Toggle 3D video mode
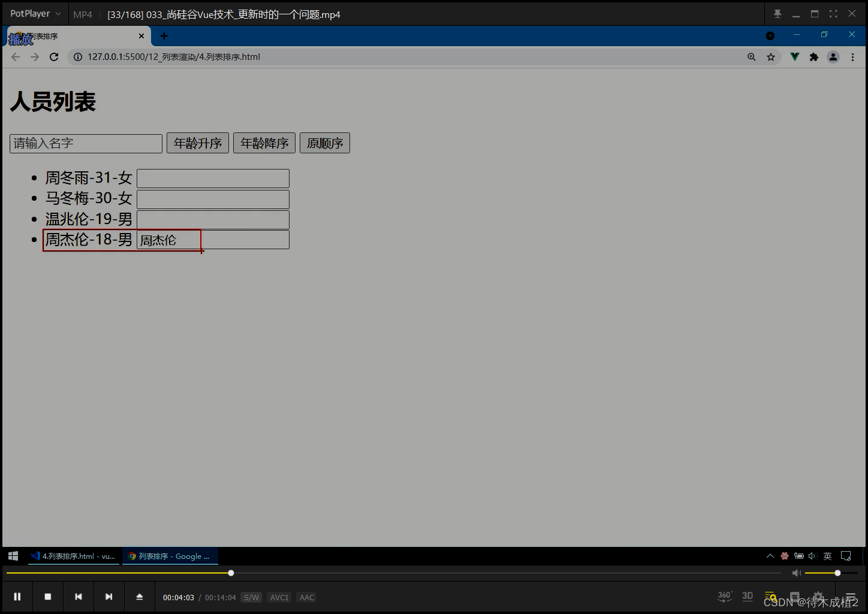The width and height of the screenshot is (868, 614). [x=748, y=596]
